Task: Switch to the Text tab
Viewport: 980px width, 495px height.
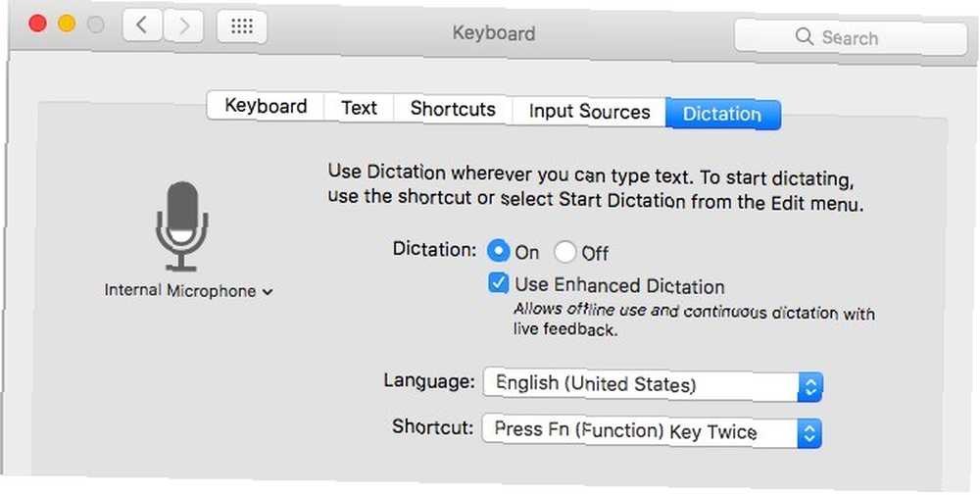Action: point(359,108)
